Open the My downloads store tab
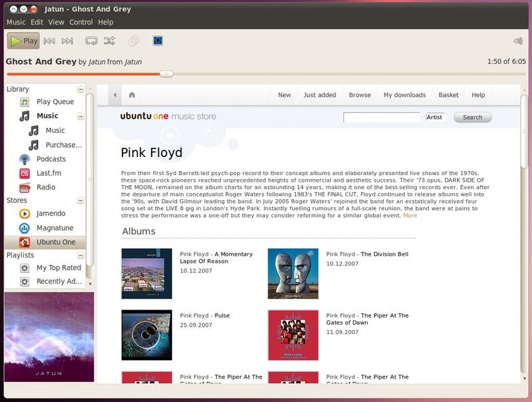Viewport: 532px width, 402px height. point(404,95)
